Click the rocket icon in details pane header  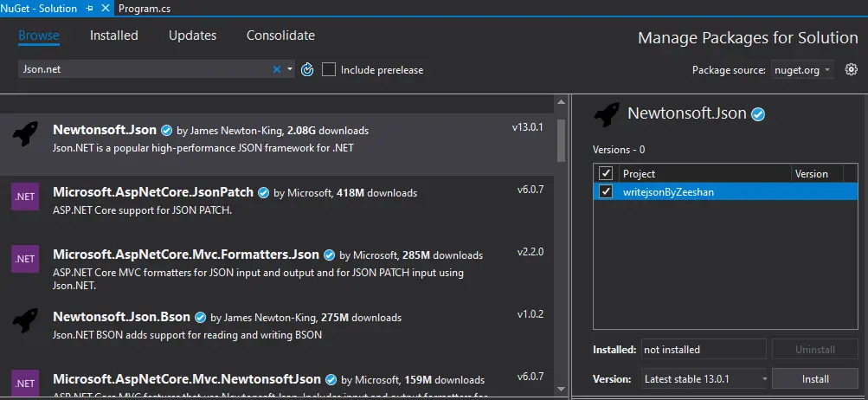[607, 114]
